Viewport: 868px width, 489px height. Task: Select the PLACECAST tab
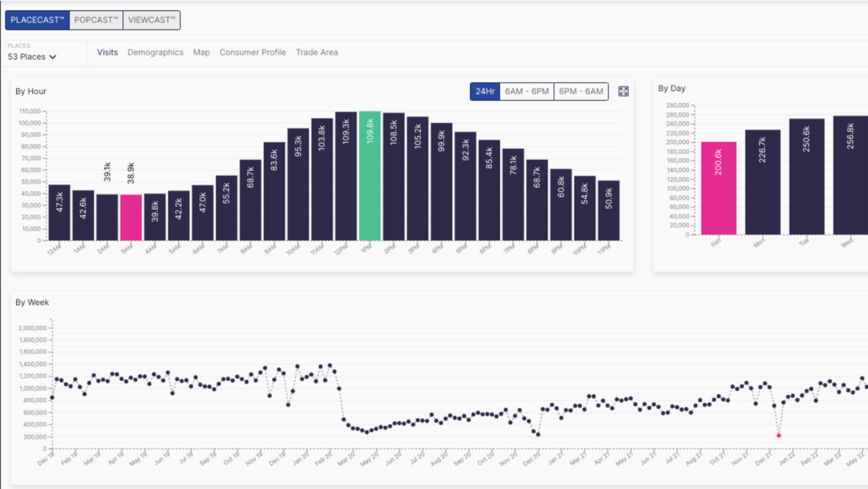[x=38, y=20]
